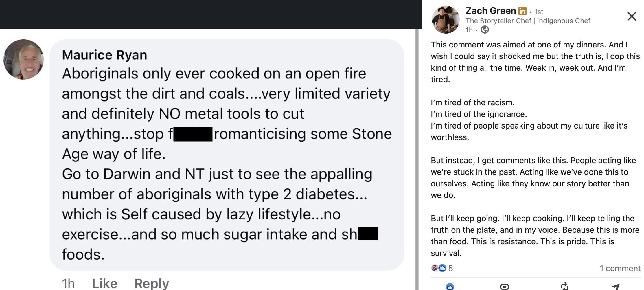Click Maurice Ryan's avatar photo
The height and width of the screenshot is (290, 644).
click(x=23, y=59)
